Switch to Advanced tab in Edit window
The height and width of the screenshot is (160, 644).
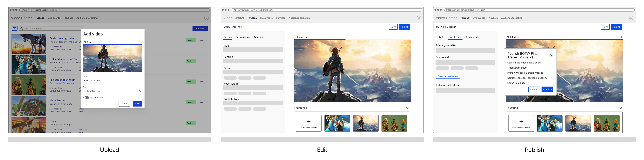[259, 37]
